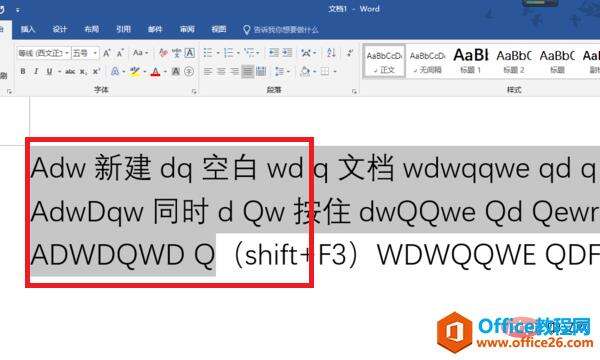The width and height of the screenshot is (600, 360).
Task: Align text left
Action: [208, 71]
